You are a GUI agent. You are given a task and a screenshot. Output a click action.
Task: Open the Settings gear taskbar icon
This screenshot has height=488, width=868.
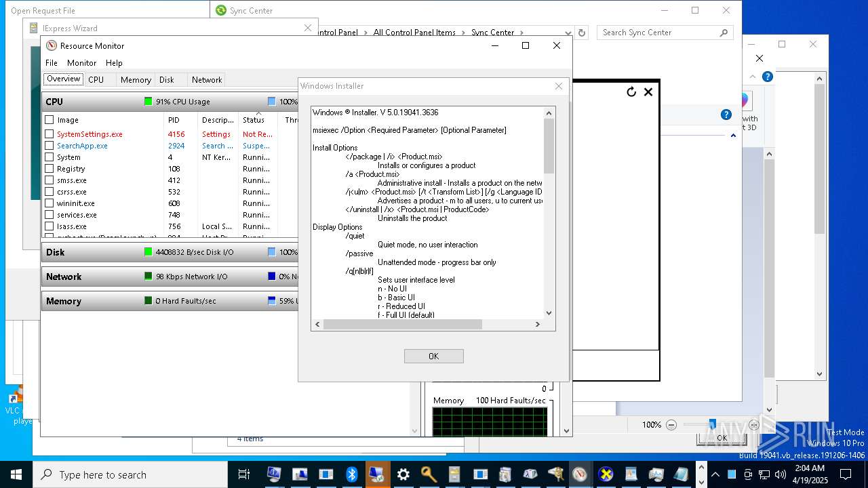pyautogui.click(x=403, y=474)
